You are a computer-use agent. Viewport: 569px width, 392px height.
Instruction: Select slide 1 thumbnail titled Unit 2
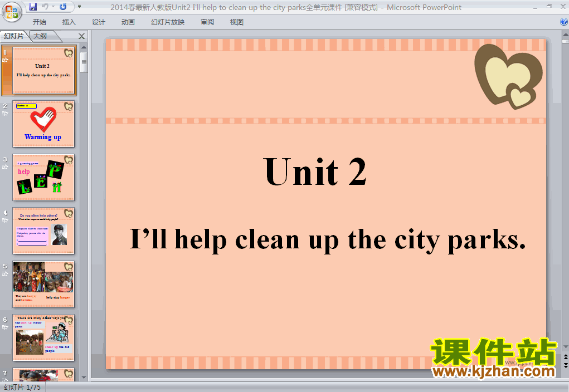coord(43,70)
